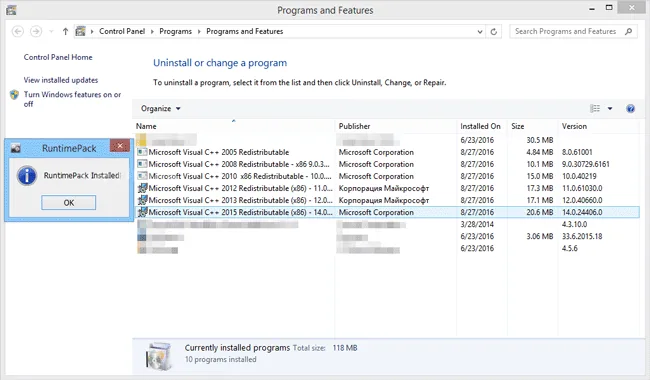Close the RuntimePack dialog

120,146
